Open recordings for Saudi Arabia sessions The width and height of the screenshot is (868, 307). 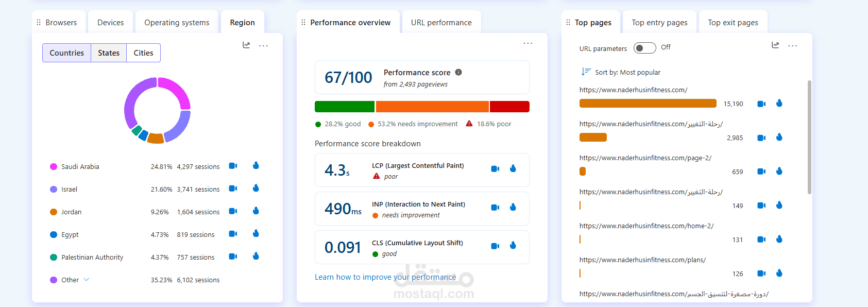pyautogui.click(x=233, y=166)
